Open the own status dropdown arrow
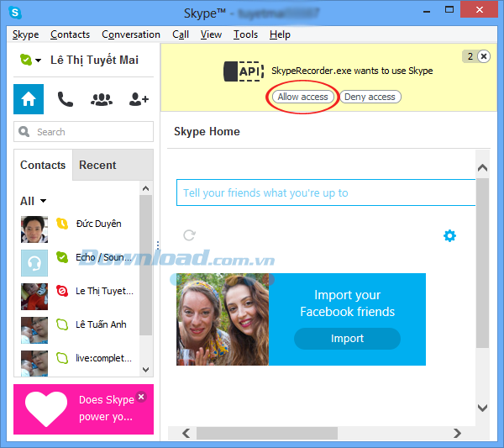 (x=39, y=61)
